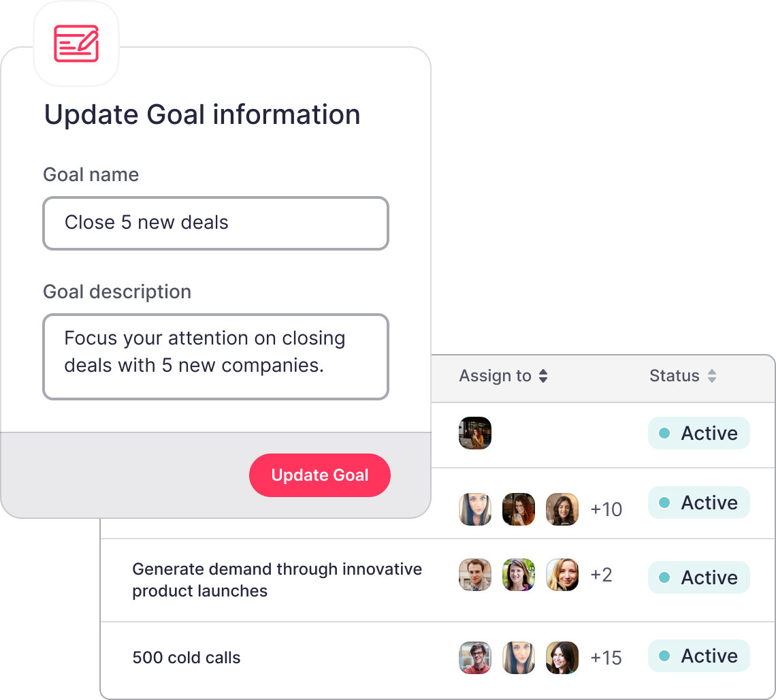This screenshot has width=776, height=700.
Task: Open the single assignee avatar in the first row
Action: [x=475, y=433]
